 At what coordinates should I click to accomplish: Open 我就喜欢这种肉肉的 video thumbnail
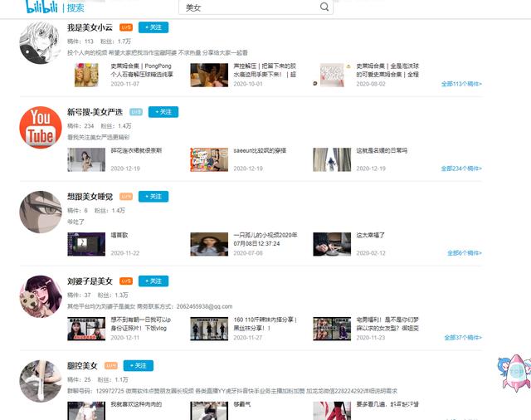(x=86, y=411)
